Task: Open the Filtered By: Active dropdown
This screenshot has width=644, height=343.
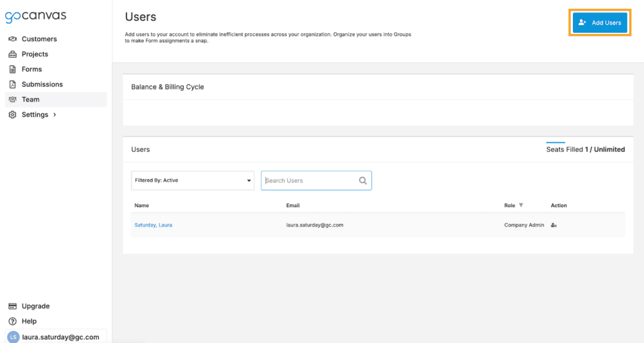Action: pos(192,181)
